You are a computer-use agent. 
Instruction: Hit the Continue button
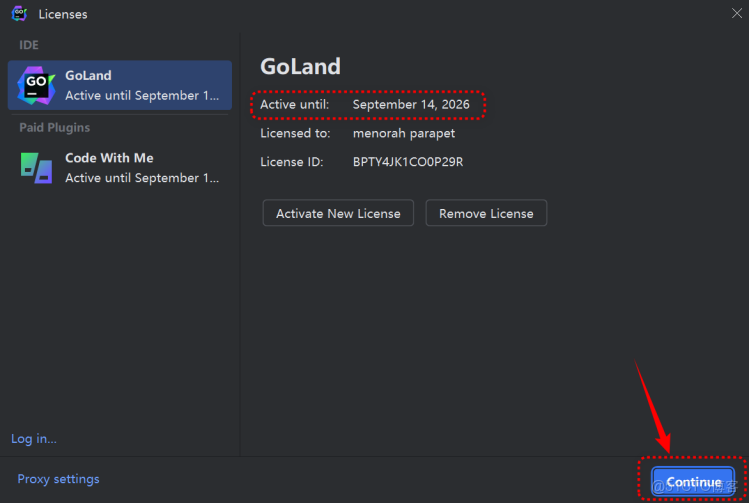[693, 482]
